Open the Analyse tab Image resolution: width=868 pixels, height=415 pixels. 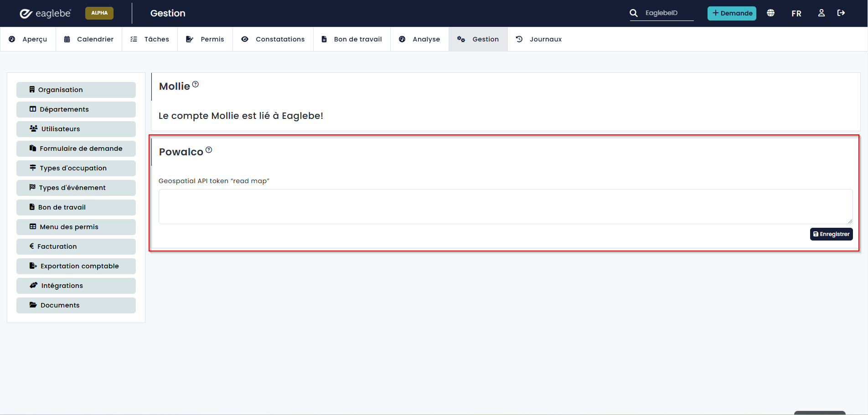419,39
